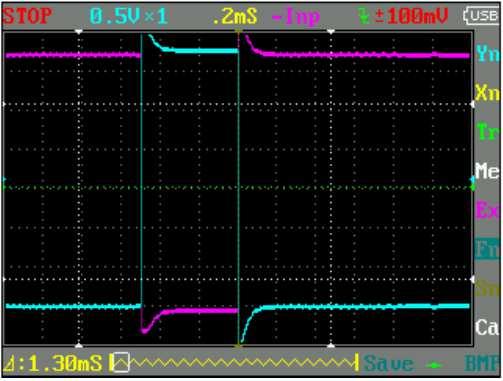Open the Yn menu item
503x381 pixels.
pyautogui.click(x=487, y=53)
